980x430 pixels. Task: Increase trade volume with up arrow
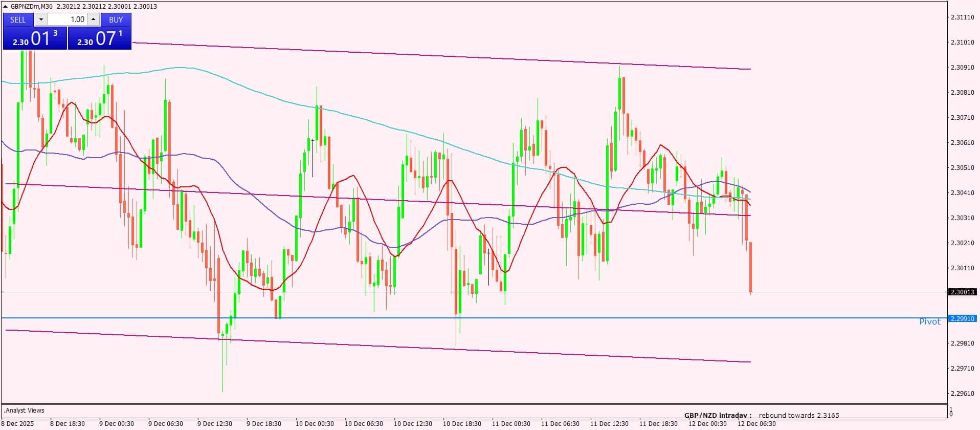pyautogui.click(x=93, y=19)
